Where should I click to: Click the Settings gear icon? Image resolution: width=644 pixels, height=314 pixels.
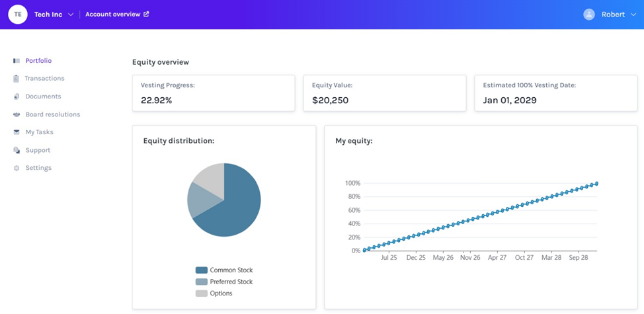point(17,168)
